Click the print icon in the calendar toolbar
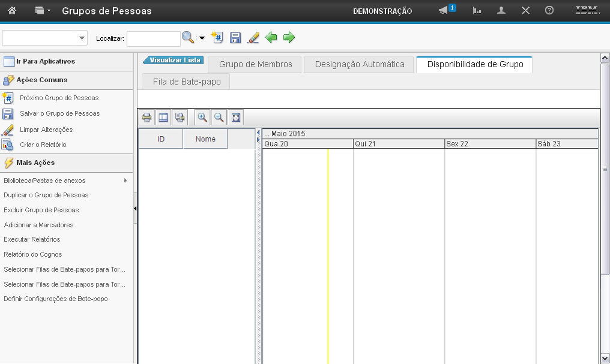This screenshot has height=364, width=610. [146, 118]
